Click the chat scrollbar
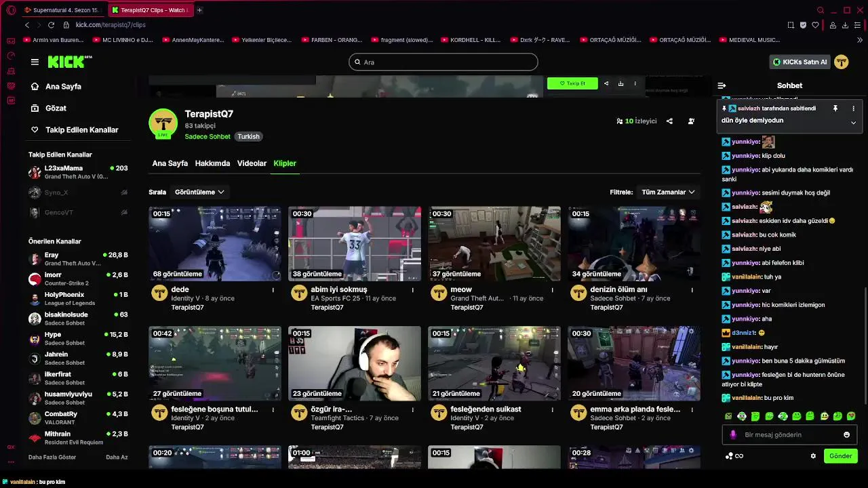 pos(865,346)
